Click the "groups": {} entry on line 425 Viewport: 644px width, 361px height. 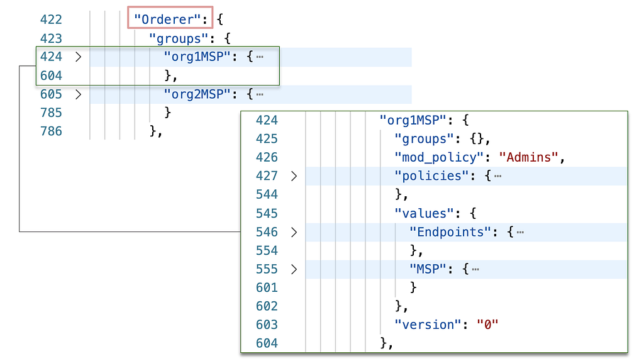(442, 139)
